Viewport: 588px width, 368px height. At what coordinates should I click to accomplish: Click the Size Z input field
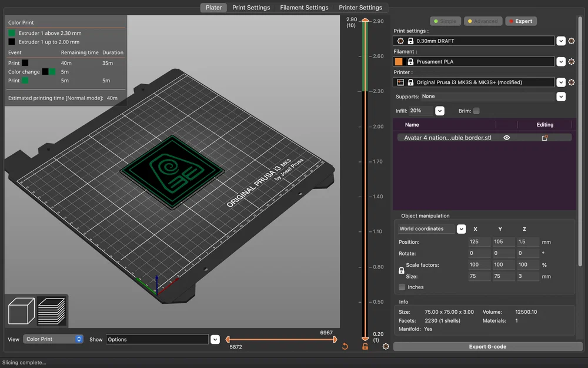[x=528, y=276]
